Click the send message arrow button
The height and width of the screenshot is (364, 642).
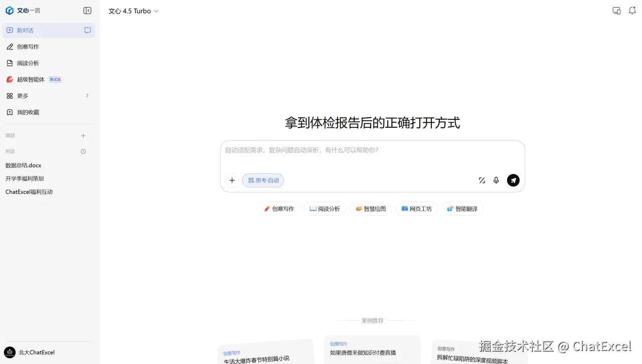tap(513, 180)
